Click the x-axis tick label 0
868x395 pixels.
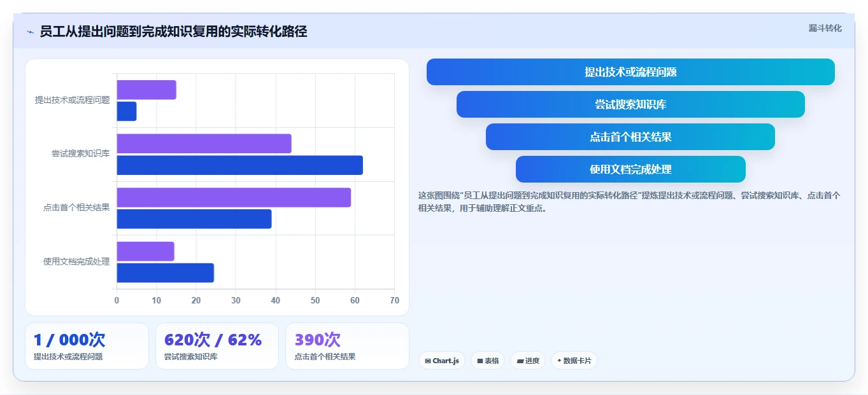pyautogui.click(x=117, y=300)
